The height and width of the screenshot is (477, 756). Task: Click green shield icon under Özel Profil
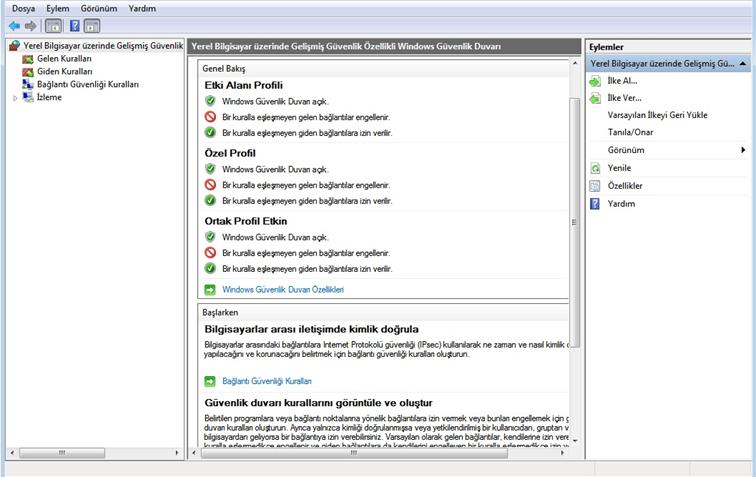point(210,169)
